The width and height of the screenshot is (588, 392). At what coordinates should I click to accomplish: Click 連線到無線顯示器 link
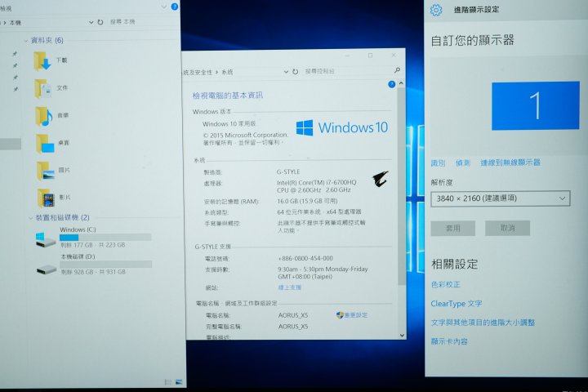[x=510, y=163]
